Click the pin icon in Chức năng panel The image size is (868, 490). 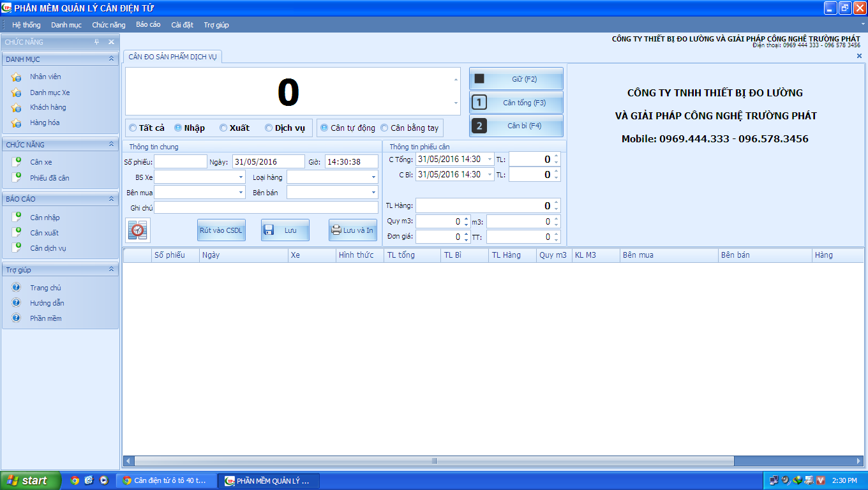(97, 42)
